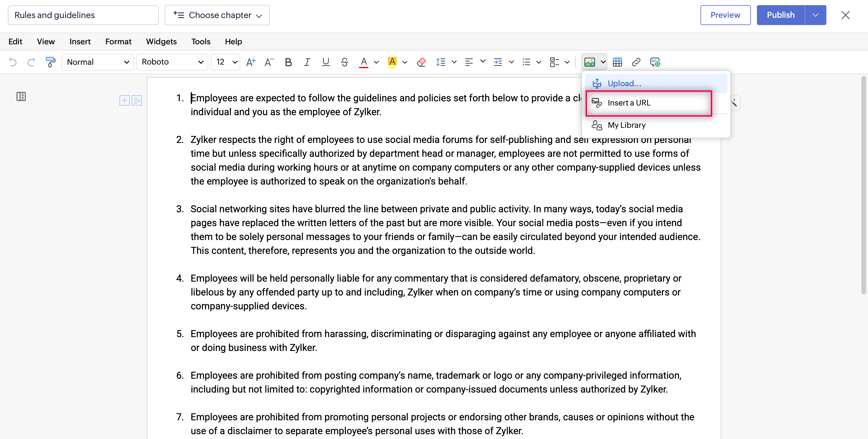The height and width of the screenshot is (439, 868).
Task: Toggle italic formatting
Action: pos(307,62)
